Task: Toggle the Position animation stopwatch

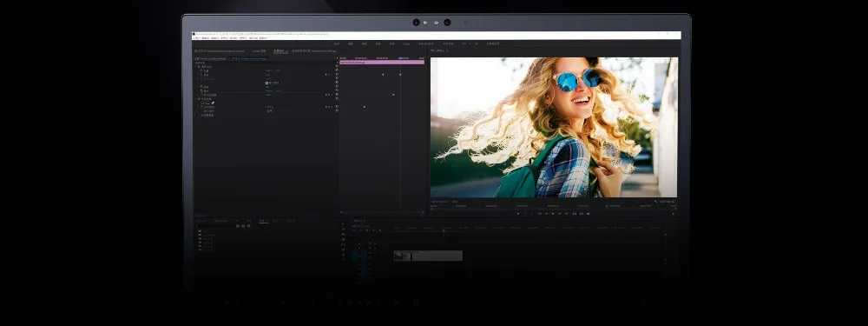Action: tap(201, 70)
